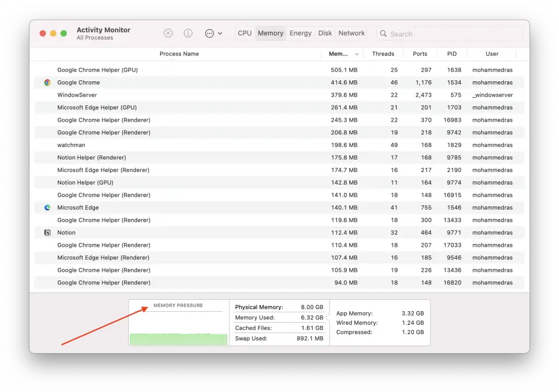Click the Swap Used 892.1 MB value

click(310, 338)
